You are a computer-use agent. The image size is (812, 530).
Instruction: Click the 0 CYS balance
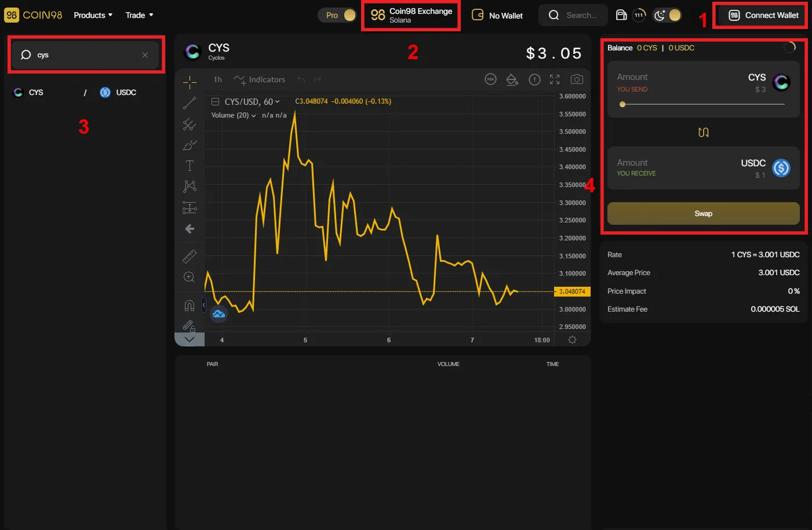[647, 47]
